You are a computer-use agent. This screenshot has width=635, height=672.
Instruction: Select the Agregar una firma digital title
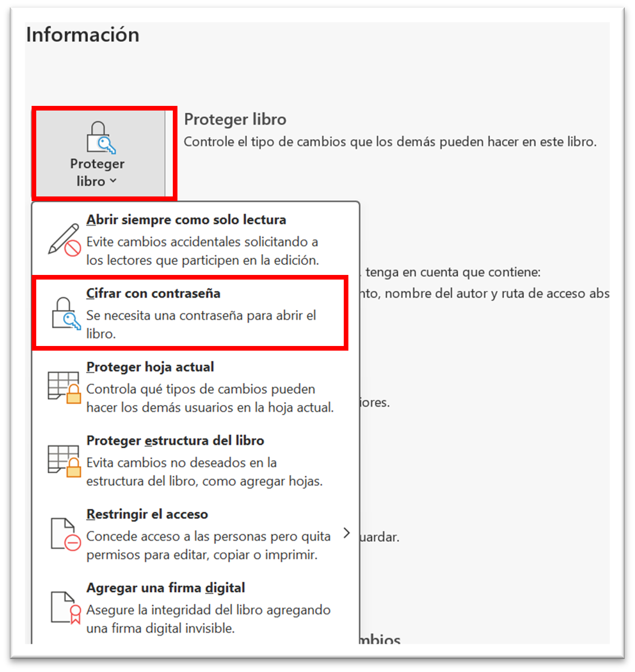click(x=166, y=588)
